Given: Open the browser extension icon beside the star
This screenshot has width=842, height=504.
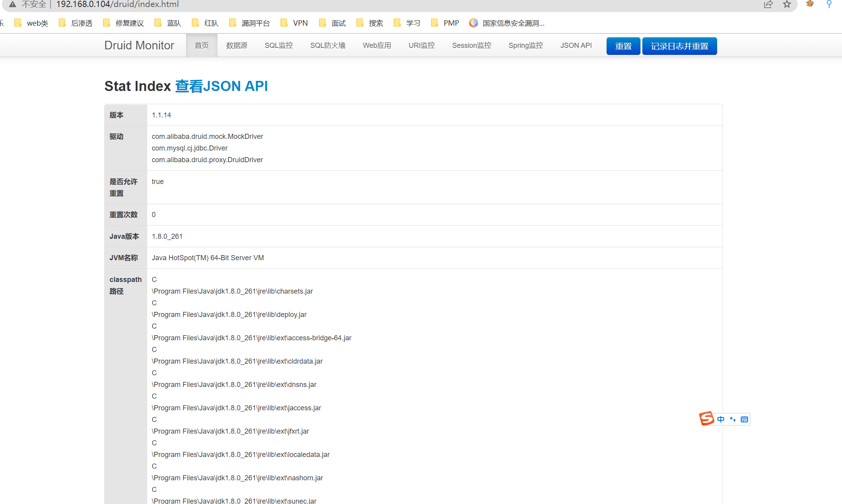Looking at the screenshot, I should tap(810, 4).
